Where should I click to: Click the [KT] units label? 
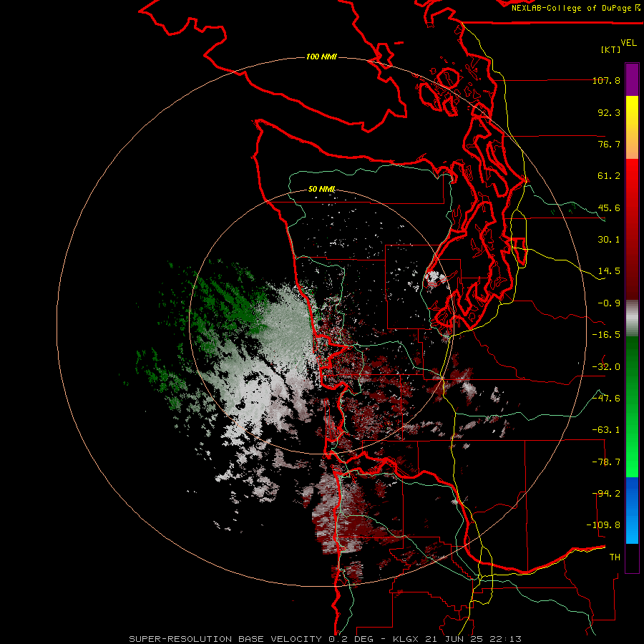pos(610,49)
